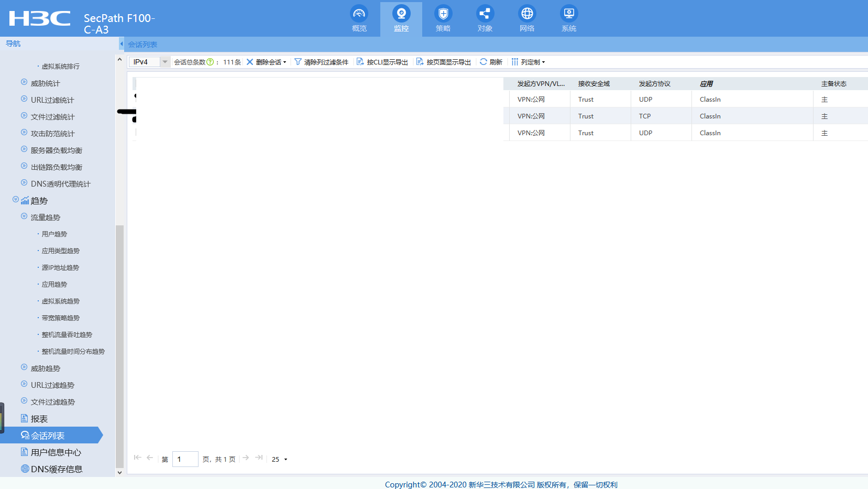Collapse the 趋势 tree section
The height and width of the screenshot is (489, 868).
tap(16, 200)
